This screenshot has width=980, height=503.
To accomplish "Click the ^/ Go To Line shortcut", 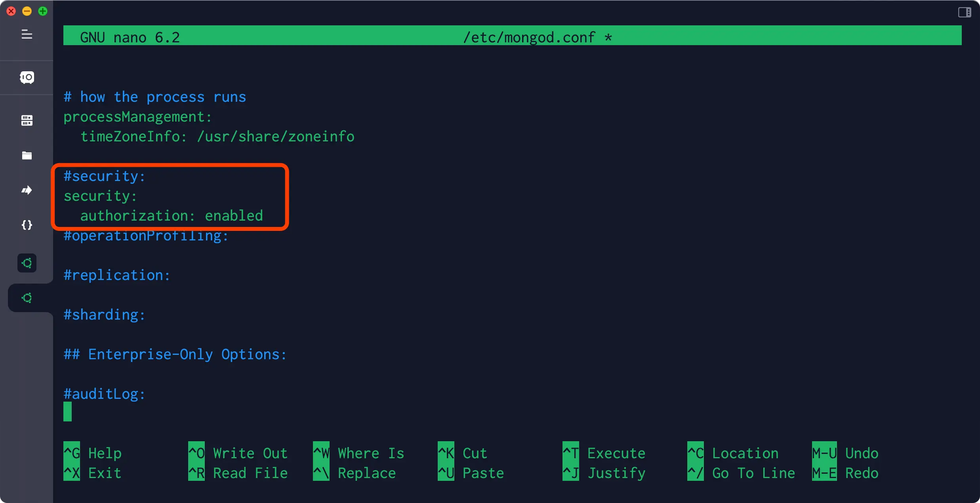I will point(741,473).
